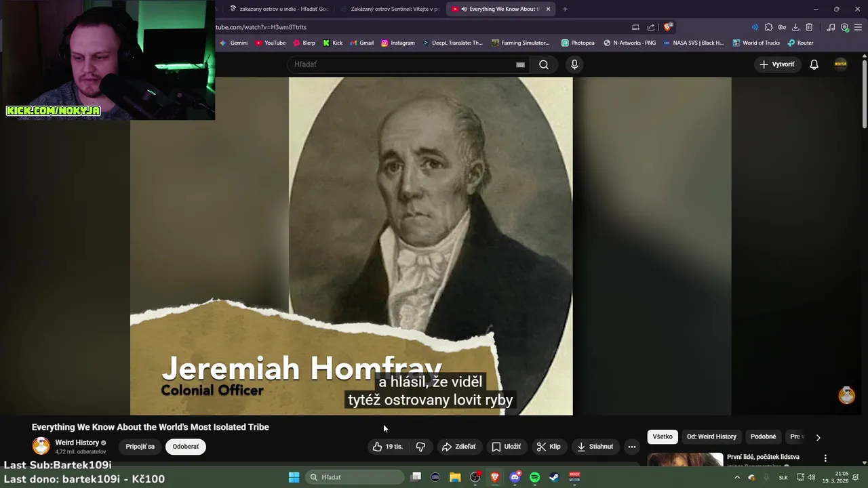The image size is (868, 488).
Task: Open the NOKYJA account avatar menu
Action: [x=840, y=64]
